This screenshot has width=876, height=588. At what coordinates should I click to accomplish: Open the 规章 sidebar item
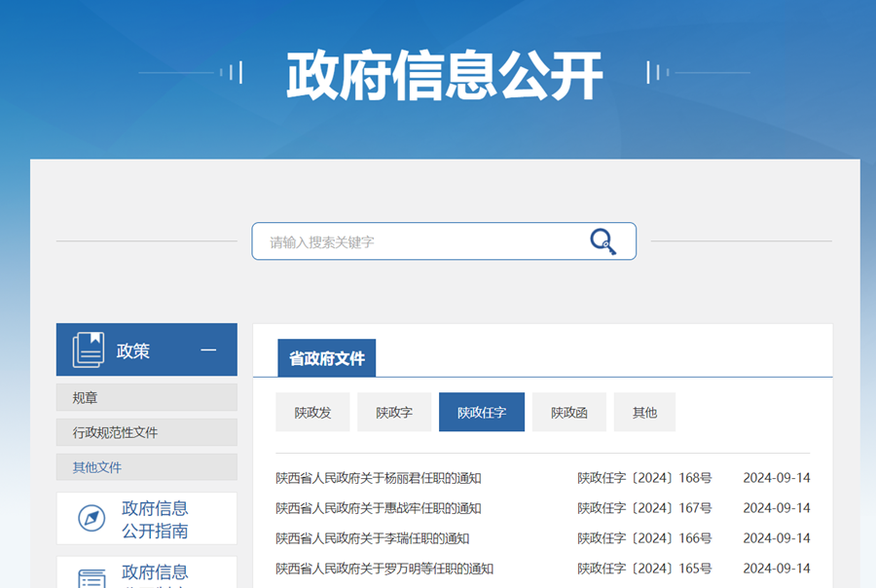coord(146,397)
